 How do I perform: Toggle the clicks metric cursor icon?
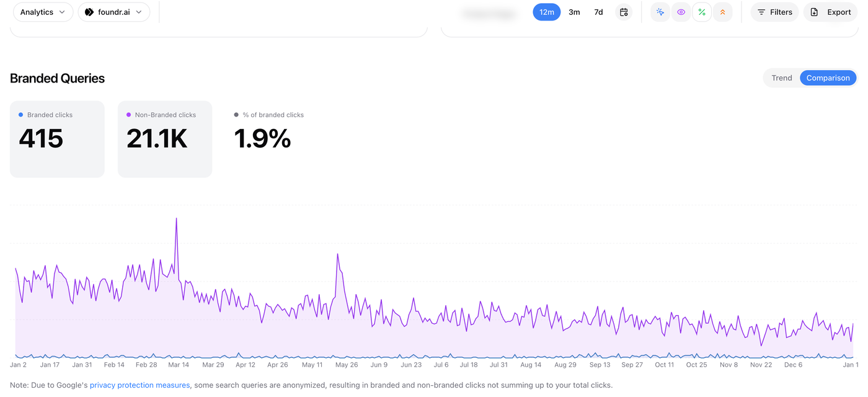[660, 12]
